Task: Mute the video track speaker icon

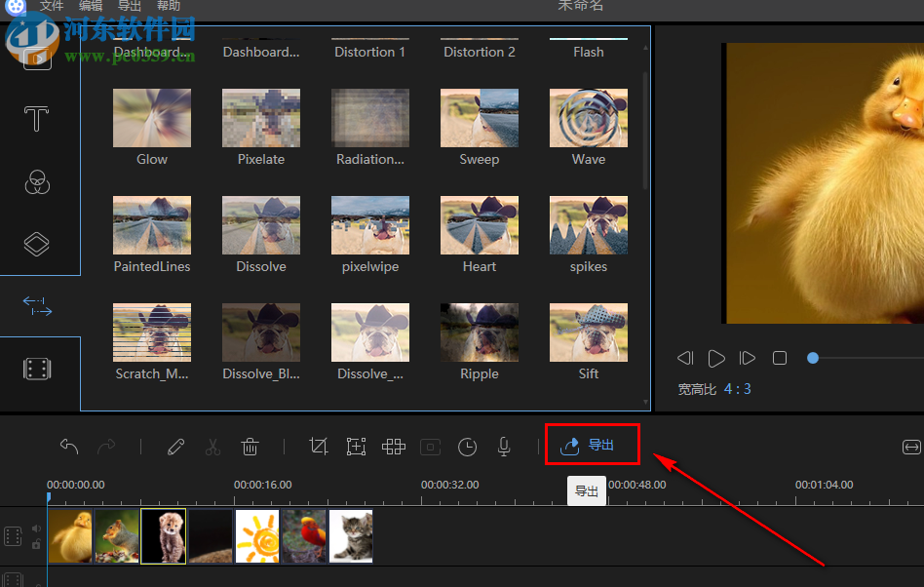Action: tap(36, 528)
